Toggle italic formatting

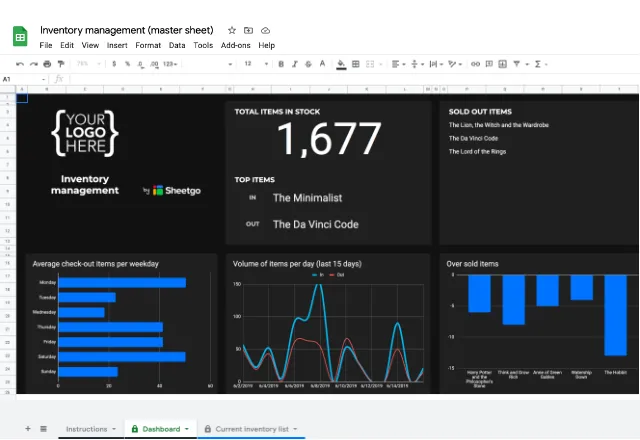tap(295, 64)
